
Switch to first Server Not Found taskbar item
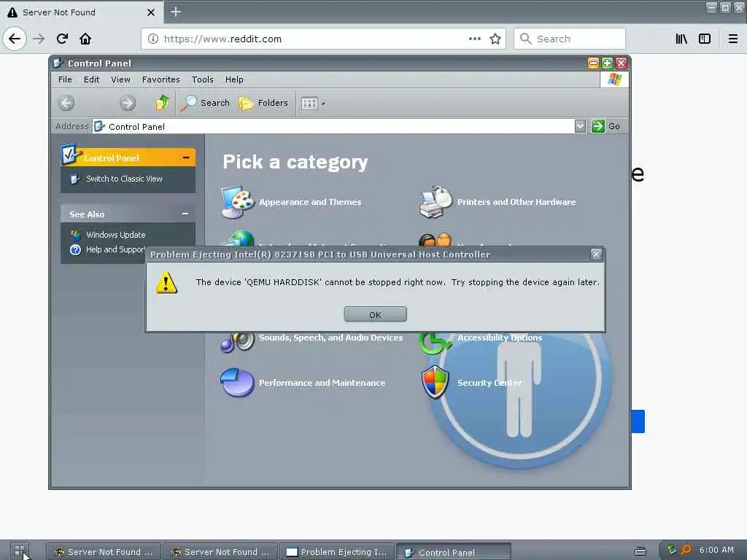click(x=104, y=552)
